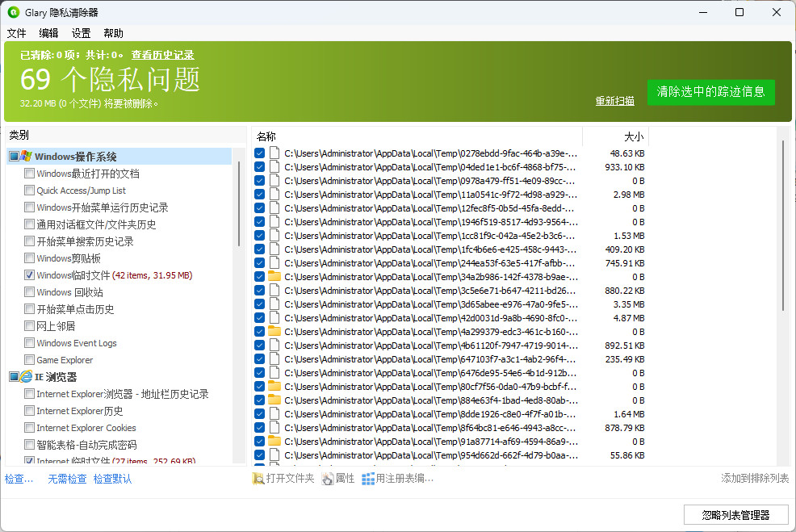This screenshot has width=796, height=532.
Task: Click the 无需检查 link
Action: [67, 479]
